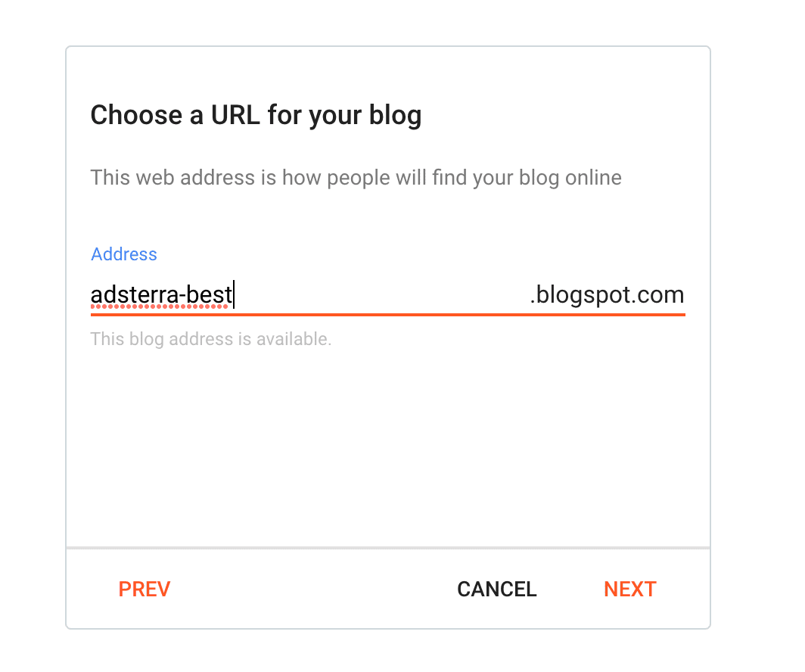The height and width of the screenshot is (672, 805).
Task: Click the PREV button to go back
Action: click(x=144, y=589)
